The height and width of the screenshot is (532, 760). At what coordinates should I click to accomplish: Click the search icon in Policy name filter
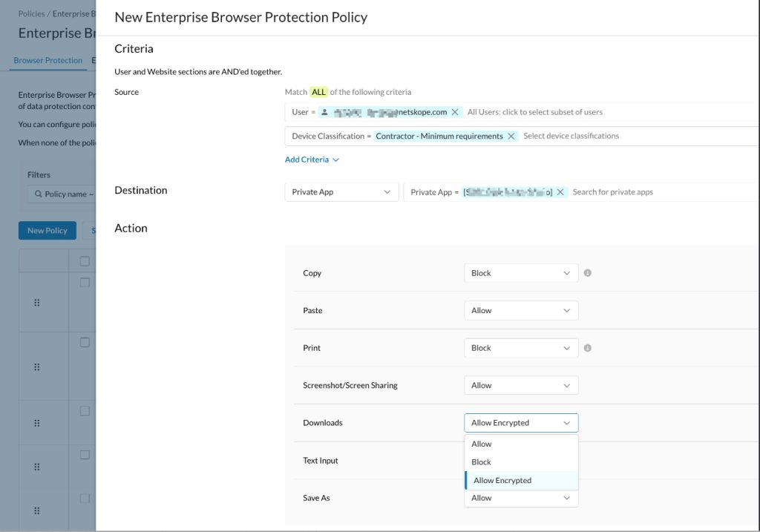(x=39, y=194)
